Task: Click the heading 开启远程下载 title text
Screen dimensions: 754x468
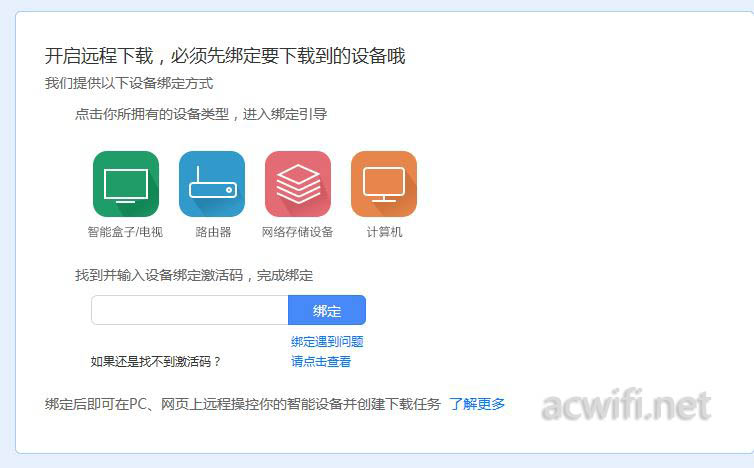Action: pyautogui.click(x=99, y=56)
